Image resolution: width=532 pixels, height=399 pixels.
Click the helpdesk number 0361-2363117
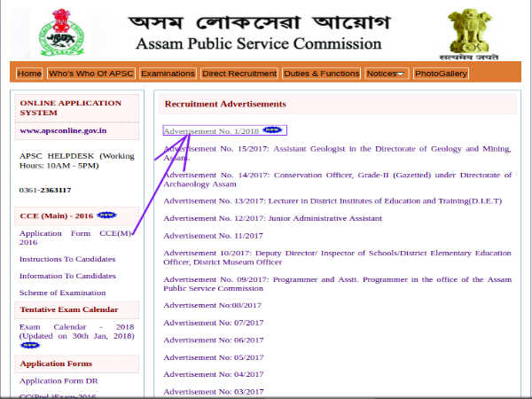coord(45,190)
